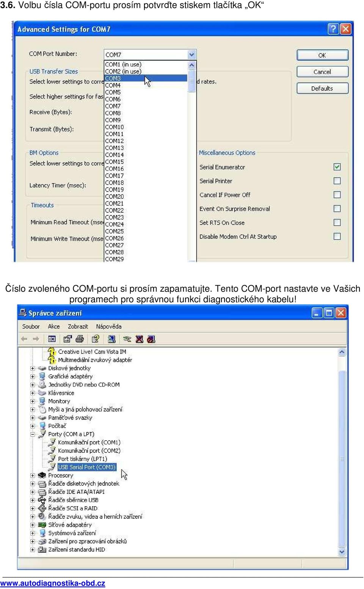This screenshot has width=364, height=589.
Task: Click the Device Manager title bar icon
Action: click(x=23, y=313)
